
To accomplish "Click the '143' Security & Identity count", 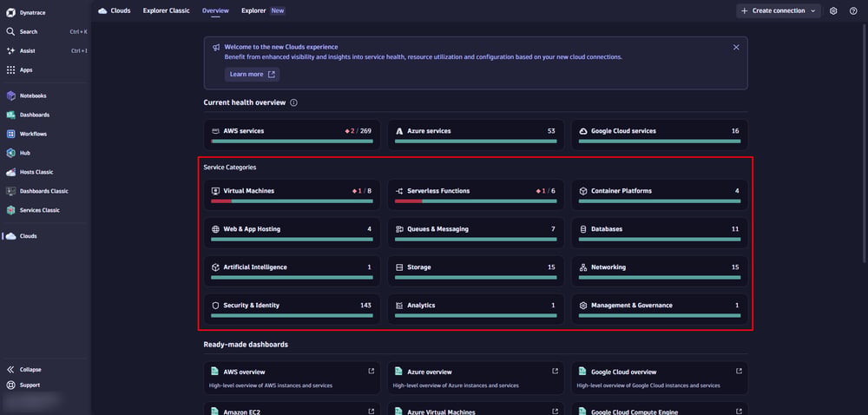I will [365, 306].
